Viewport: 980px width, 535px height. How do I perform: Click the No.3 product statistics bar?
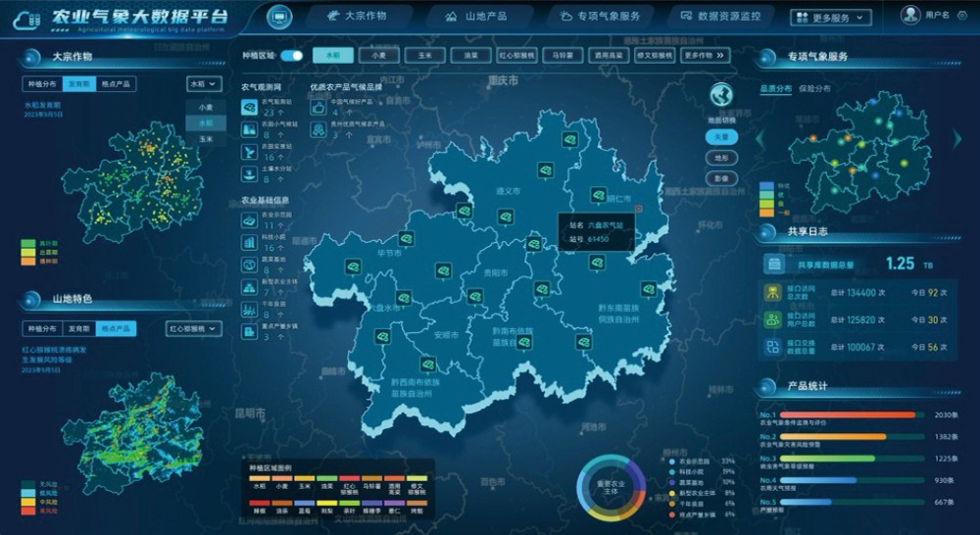click(853, 459)
